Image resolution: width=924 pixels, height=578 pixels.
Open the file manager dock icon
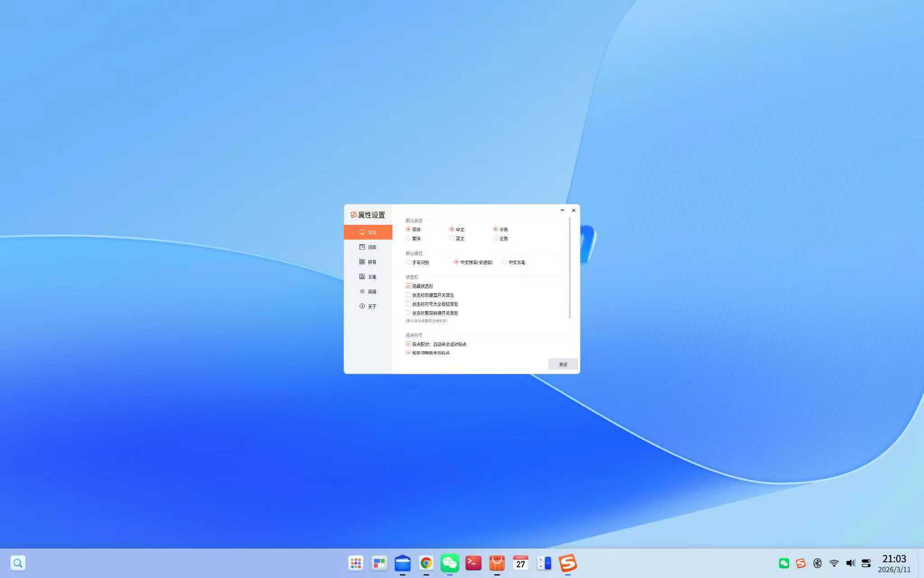402,563
